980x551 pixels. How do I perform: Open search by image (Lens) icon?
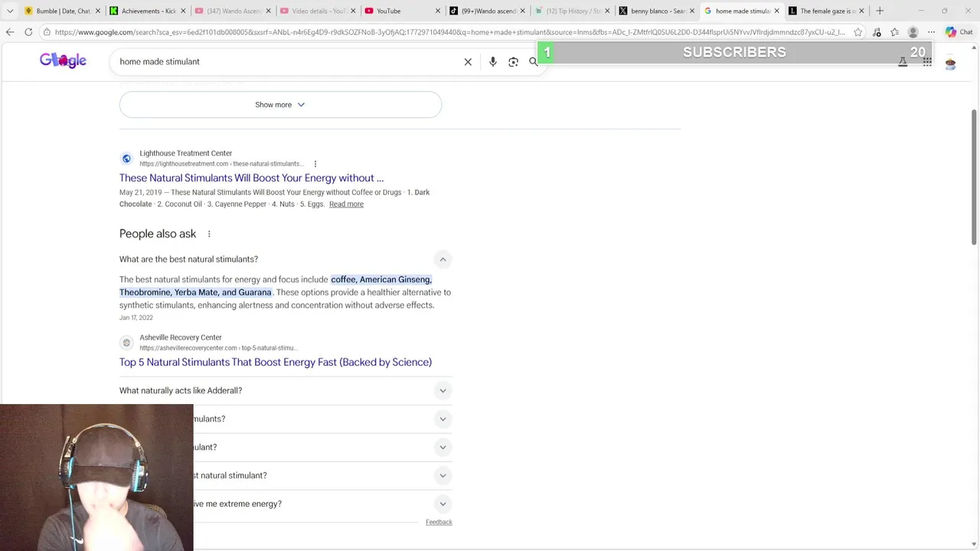(513, 62)
